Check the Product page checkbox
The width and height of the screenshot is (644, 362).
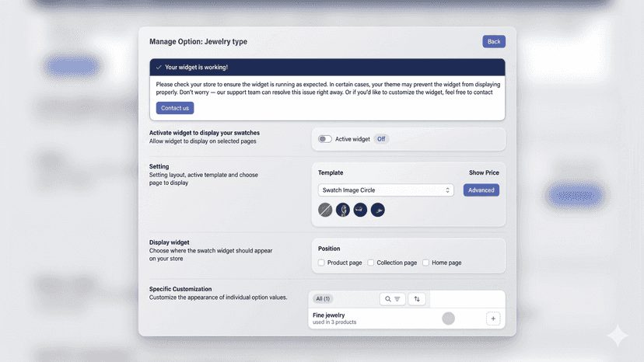(x=321, y=263)
